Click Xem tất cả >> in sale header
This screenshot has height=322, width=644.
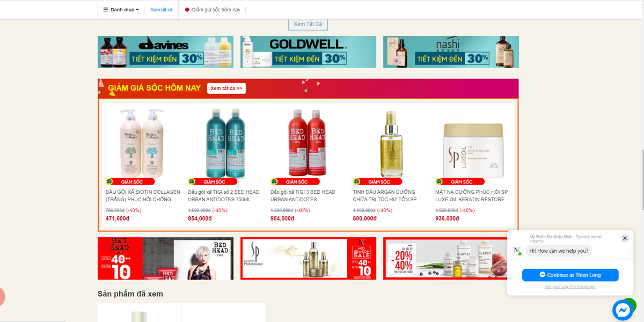click(x=226, y=88)
